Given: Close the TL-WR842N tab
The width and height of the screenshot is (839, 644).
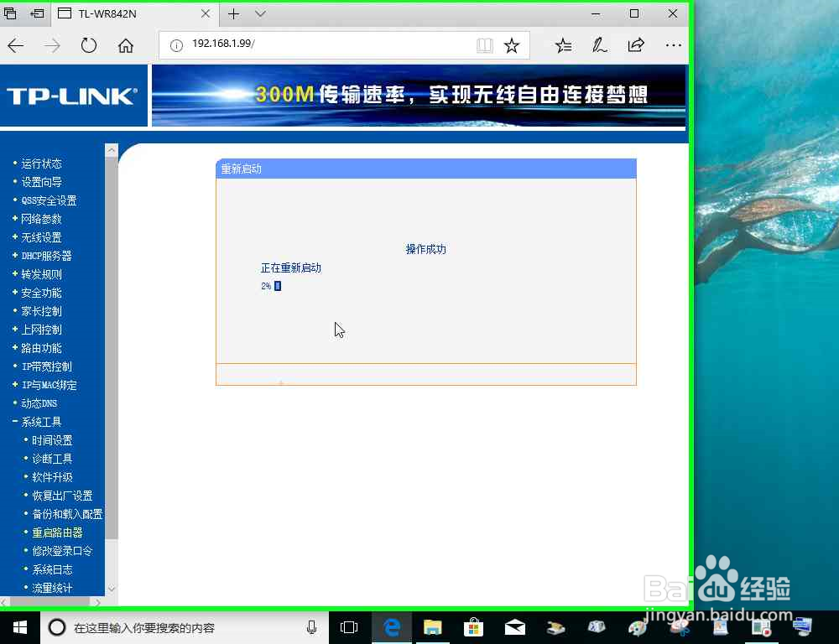Looking at the screenshot, I should tap(206, 14).
